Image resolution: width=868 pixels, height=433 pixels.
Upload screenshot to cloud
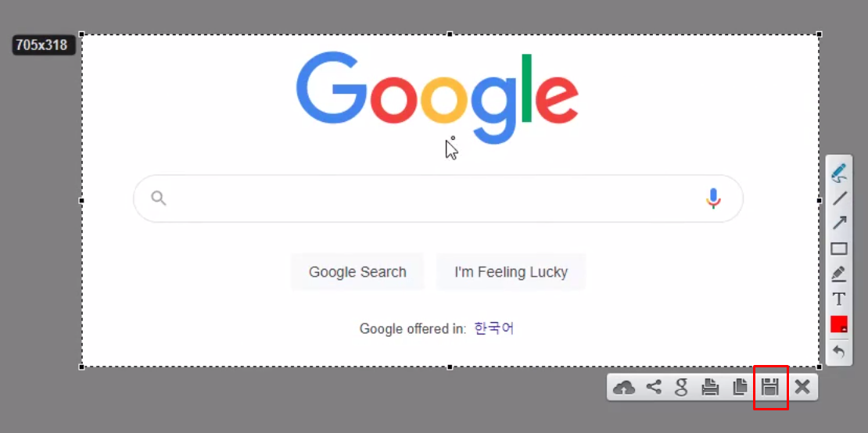625,387
